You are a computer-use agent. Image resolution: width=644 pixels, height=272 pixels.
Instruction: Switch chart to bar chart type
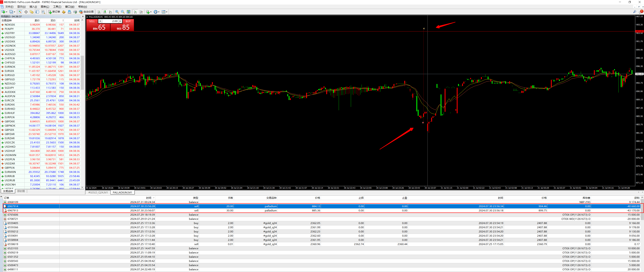coord(99,12)
